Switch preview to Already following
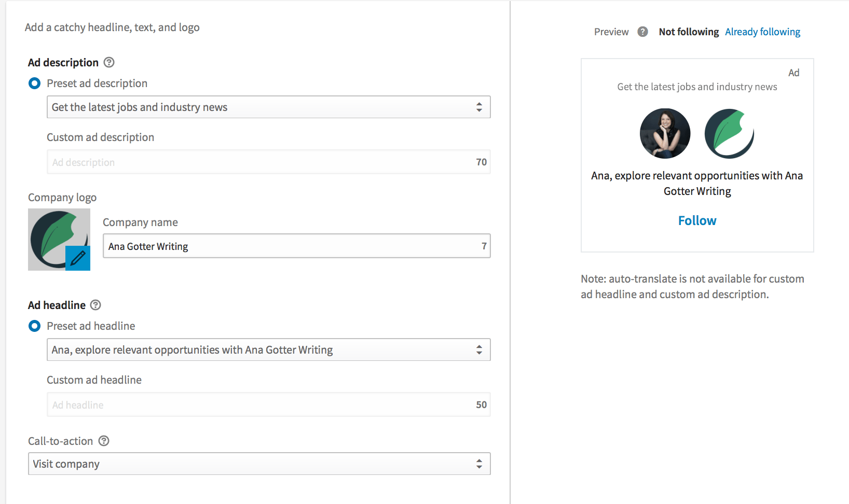This screenshot has height=504, width=849. 762,32
